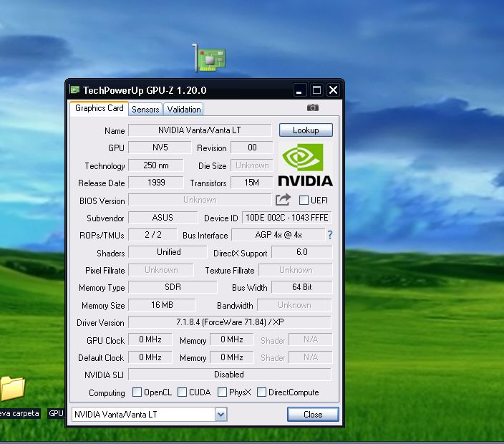Click the Name field NVIDIA Vanta/Vanta LT
The height and width of the screenshot is (444, 504).
(200, 130)
